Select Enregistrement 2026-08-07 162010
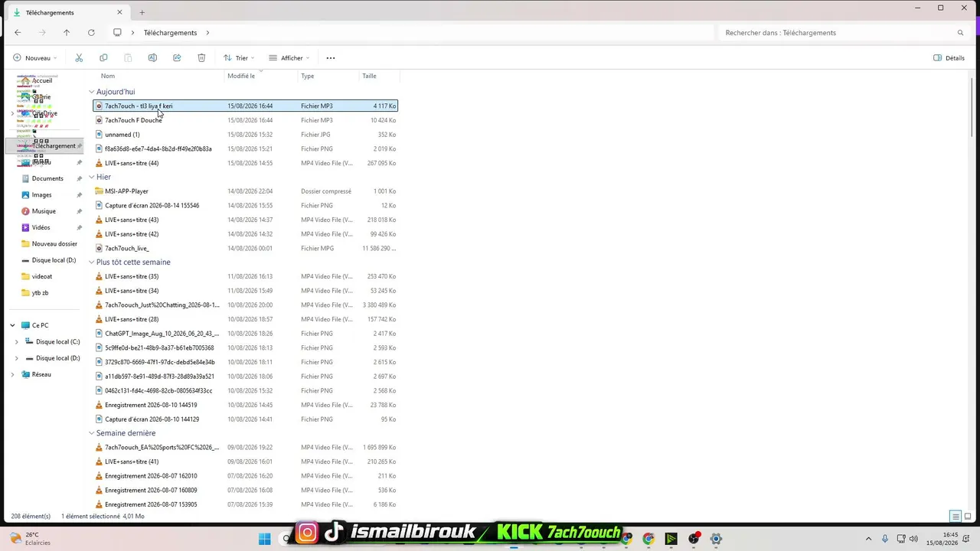 pyautogui.click(x=245, y=476)
